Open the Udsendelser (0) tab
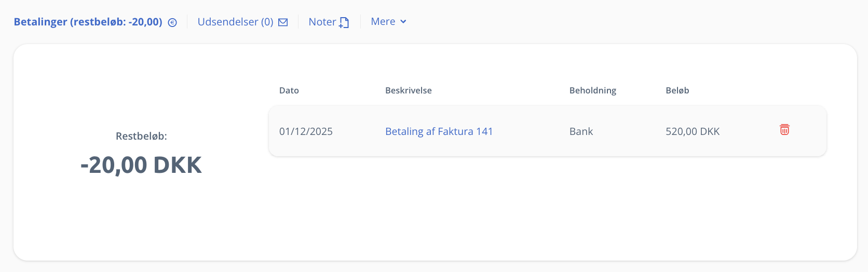868x272 pixels. [x=235, y=22]
